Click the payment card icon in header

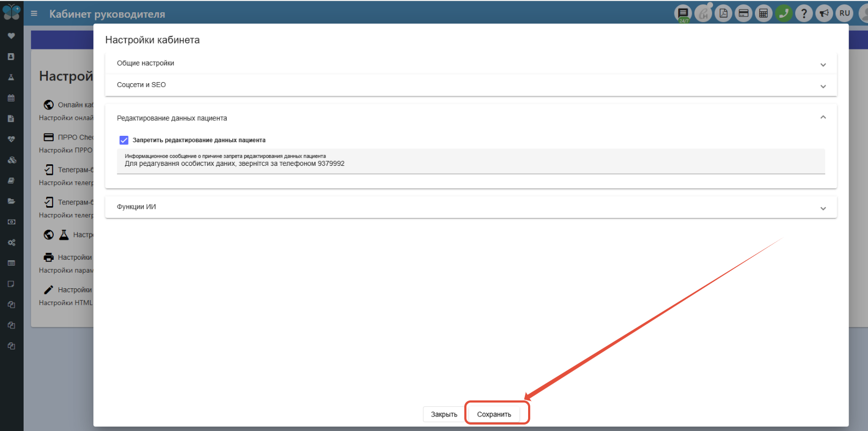coord(744,13)
